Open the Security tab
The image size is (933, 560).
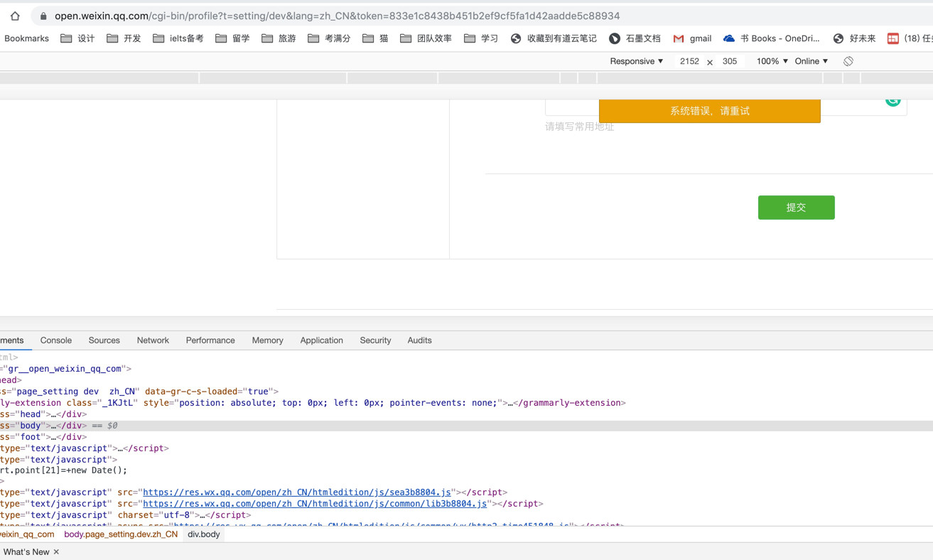[x=375, y=340]
